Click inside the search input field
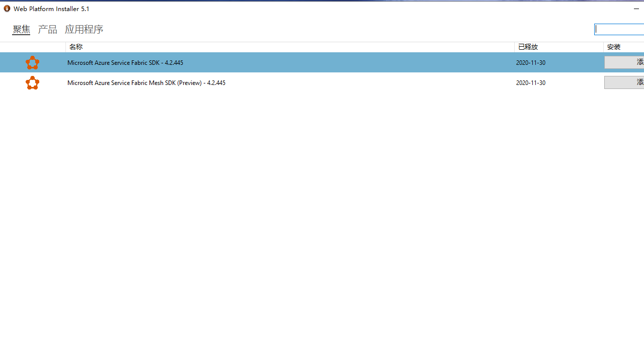The image size is (644, 362). click(619, 29)
